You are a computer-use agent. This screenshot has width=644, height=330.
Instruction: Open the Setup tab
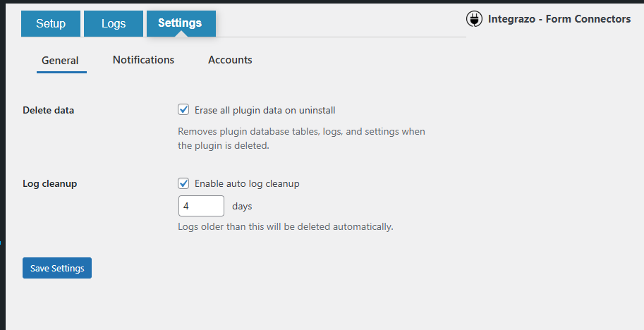51,24
